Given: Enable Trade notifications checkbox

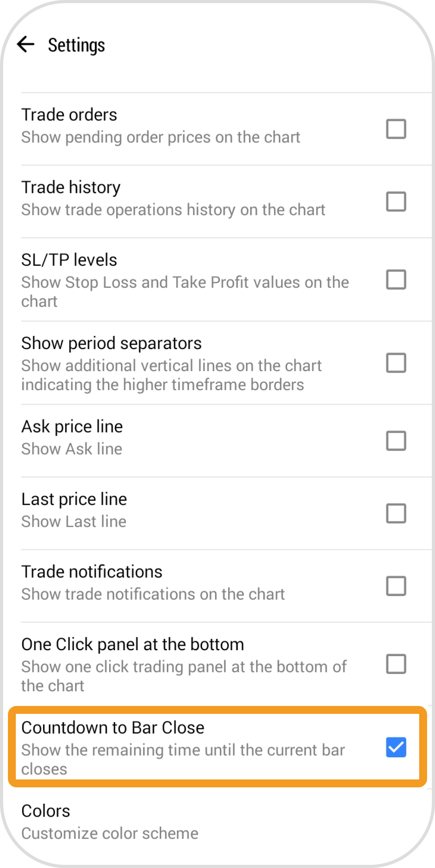Looking at the screenshot, I should coord(396,586).
